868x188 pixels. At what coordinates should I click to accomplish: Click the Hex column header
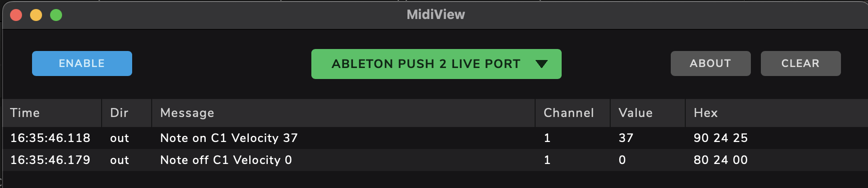point(777,113)
